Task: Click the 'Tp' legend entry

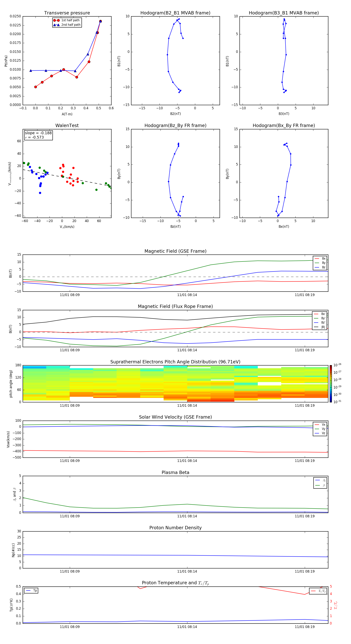Action: (31, 591)
